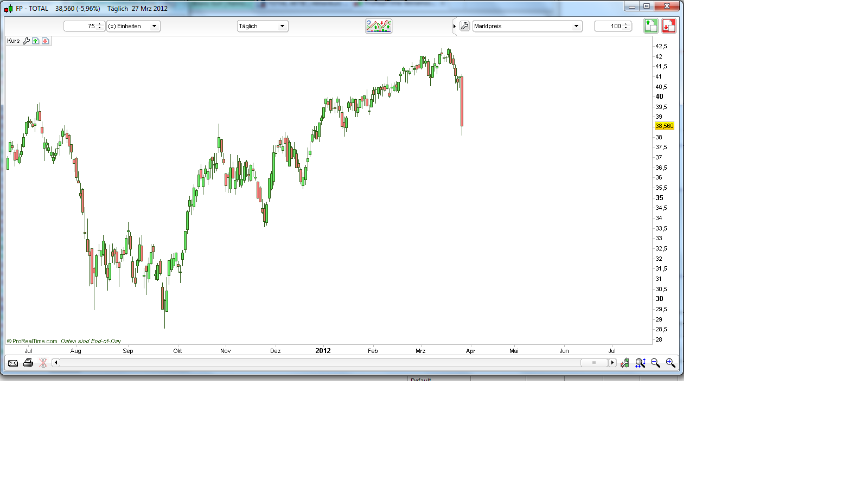Click the green up-arrow icon next to Kurs
The height and width of the screenshot is (488, 868).
pos(36,41)
